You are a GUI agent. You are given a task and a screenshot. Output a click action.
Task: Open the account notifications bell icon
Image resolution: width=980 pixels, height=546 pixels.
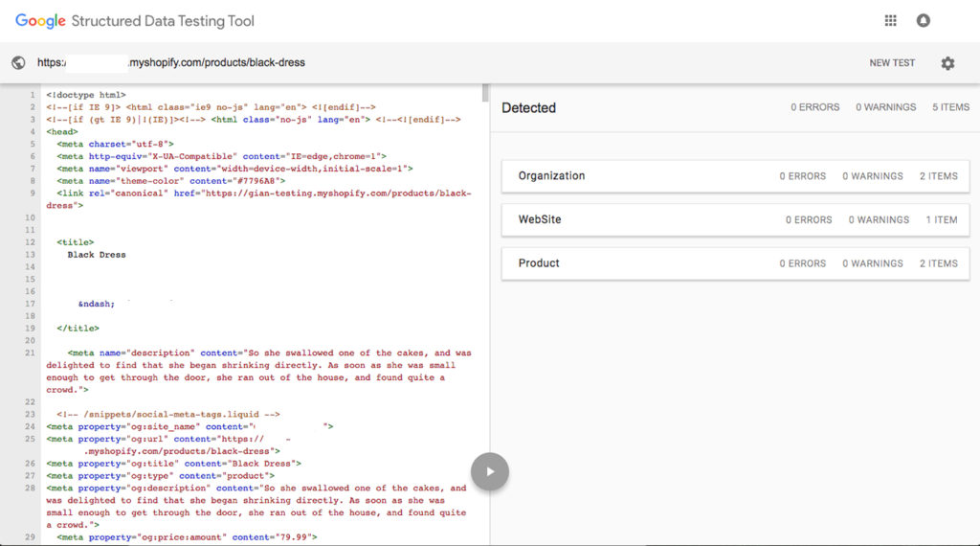tap(924, 21)
